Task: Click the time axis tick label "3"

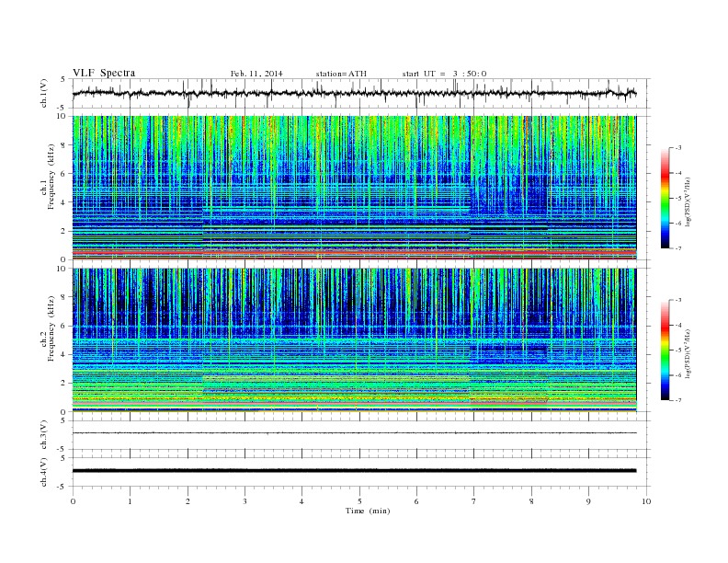Action: pos(245,501)
